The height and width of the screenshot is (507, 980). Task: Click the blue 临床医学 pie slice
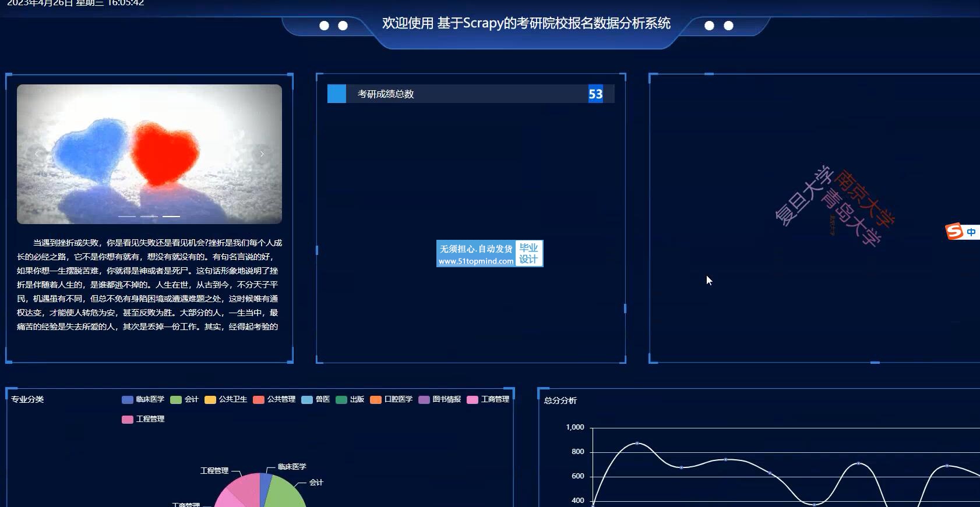pos(265,486)
